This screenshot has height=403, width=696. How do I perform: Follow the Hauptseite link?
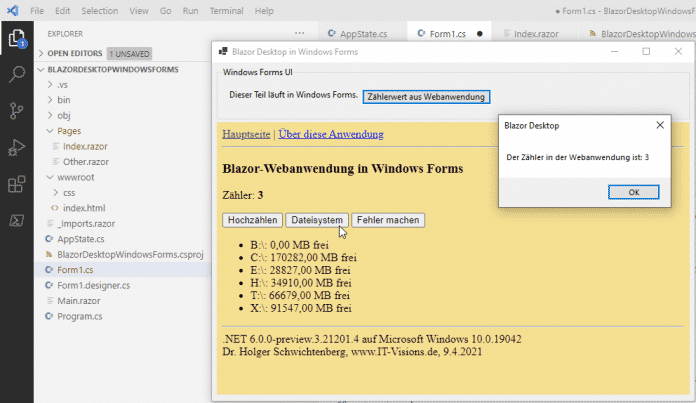(246, 134)
